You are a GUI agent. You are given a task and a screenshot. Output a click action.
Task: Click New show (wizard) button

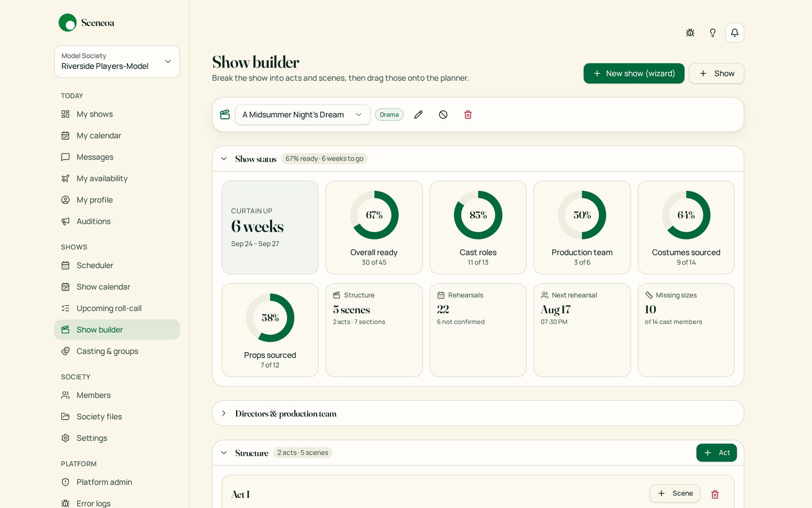point(634,74)
